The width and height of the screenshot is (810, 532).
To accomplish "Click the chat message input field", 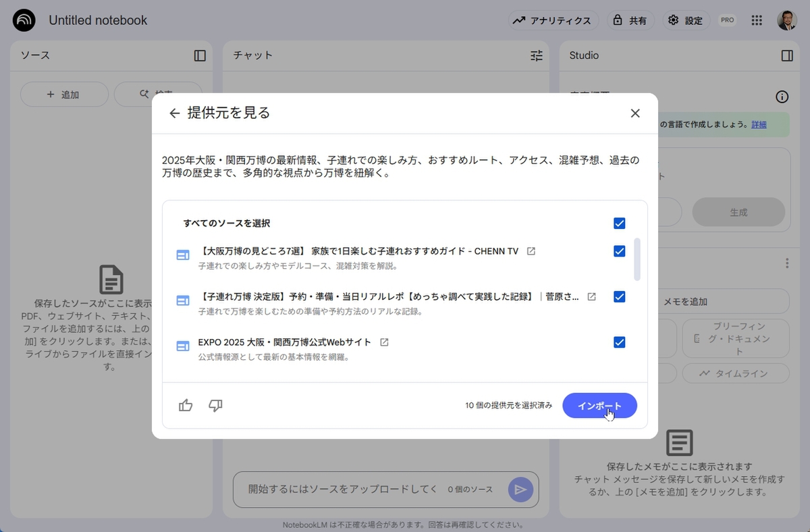I will (x=342, y=489).
